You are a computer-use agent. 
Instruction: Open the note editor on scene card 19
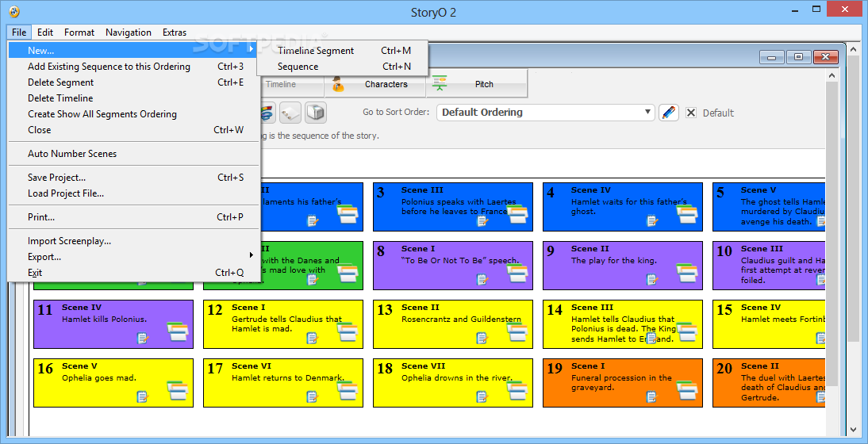(x=653, y=397)
